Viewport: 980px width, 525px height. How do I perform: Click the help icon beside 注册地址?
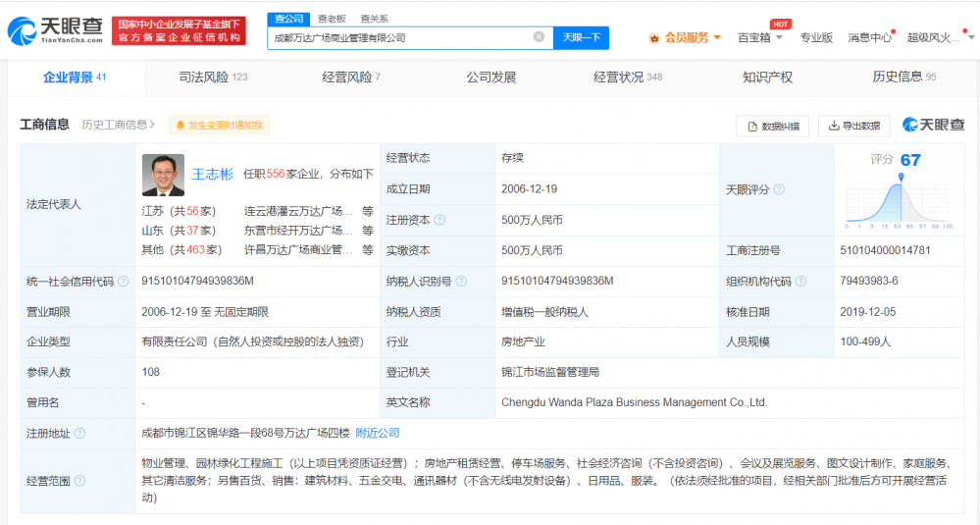[x=79, y=433]
